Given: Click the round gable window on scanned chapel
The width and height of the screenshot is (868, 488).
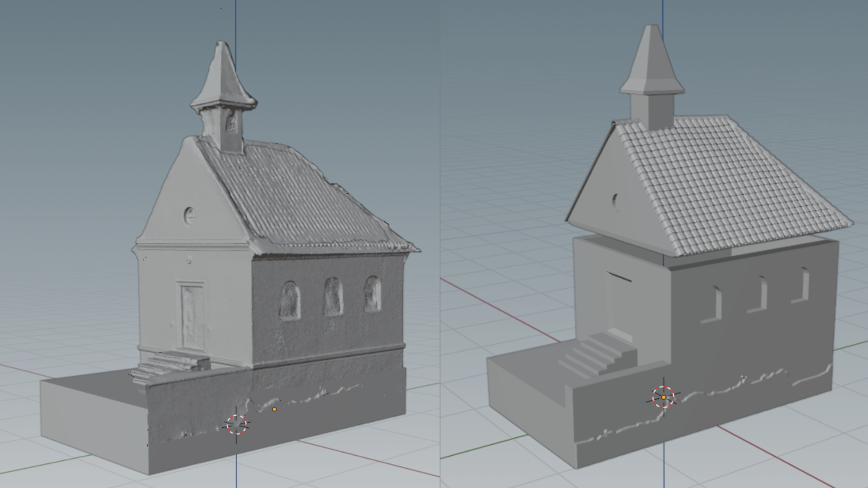Looking at the screenshot, I should (x=190, y=216).
